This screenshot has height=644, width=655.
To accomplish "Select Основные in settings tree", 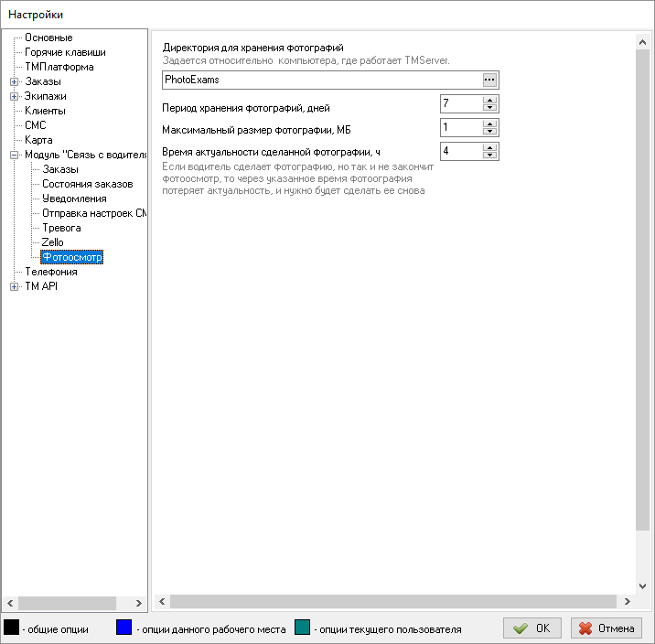I will click(x=48, y=38).
